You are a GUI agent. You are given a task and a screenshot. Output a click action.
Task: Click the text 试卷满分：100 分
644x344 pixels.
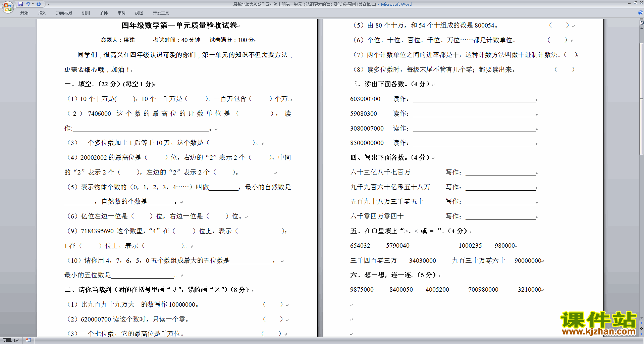(232, 40)
